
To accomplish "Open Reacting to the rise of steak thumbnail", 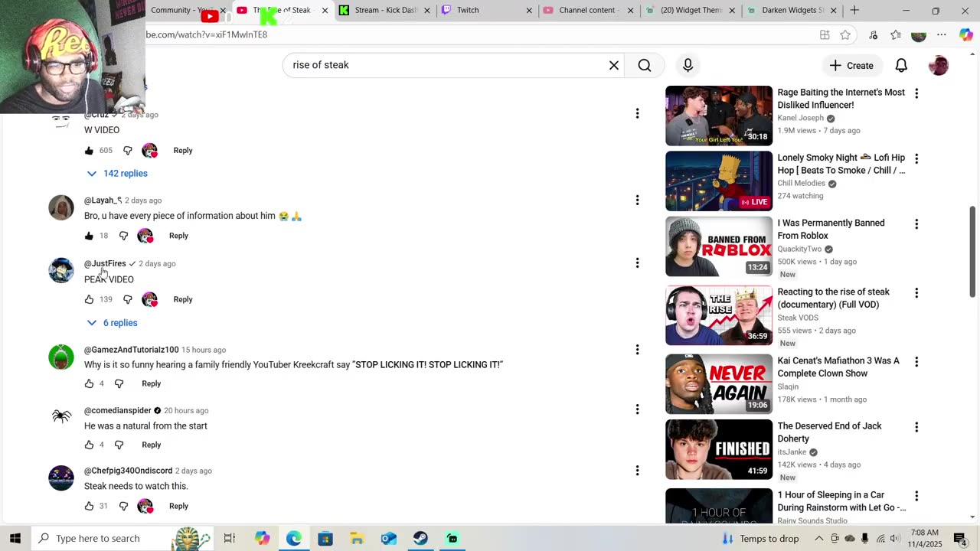I will [719, 315].
